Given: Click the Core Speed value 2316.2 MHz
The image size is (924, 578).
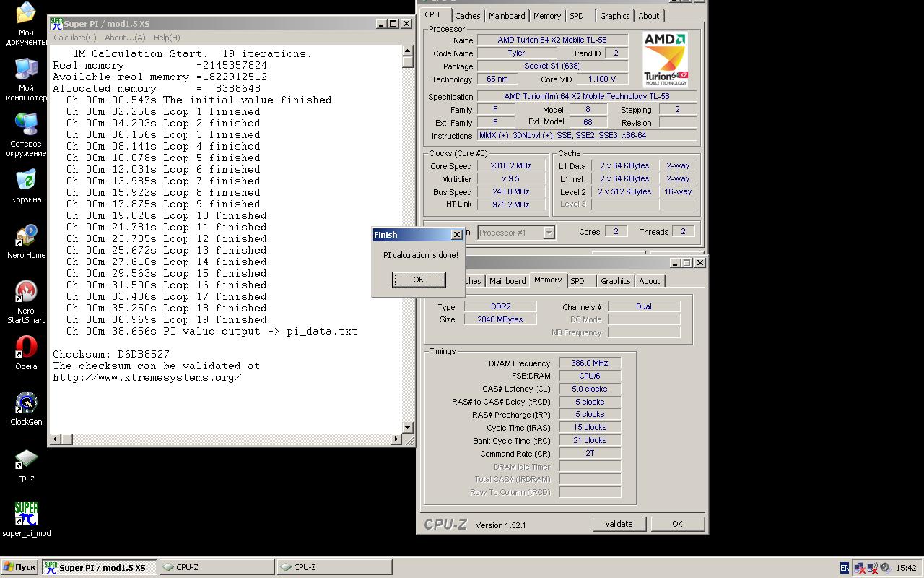Looking at the screenshot, I should [511, 165].
